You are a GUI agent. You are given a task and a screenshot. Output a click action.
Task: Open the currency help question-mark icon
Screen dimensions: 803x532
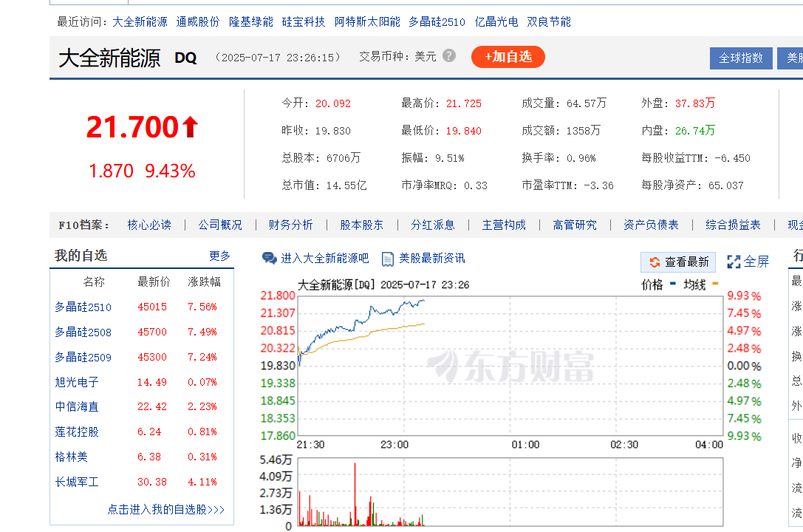(x=449, y=56)
